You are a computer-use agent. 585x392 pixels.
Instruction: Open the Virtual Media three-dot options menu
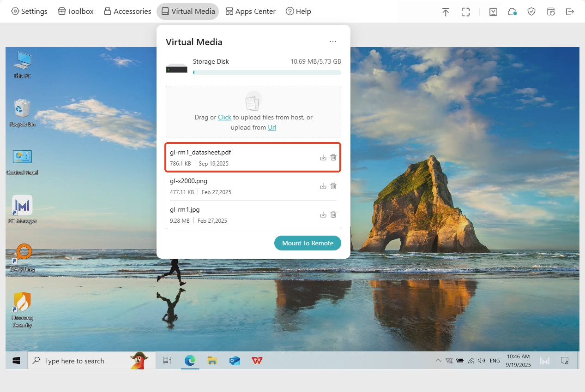pyautogui.click(x=333, y=42)
